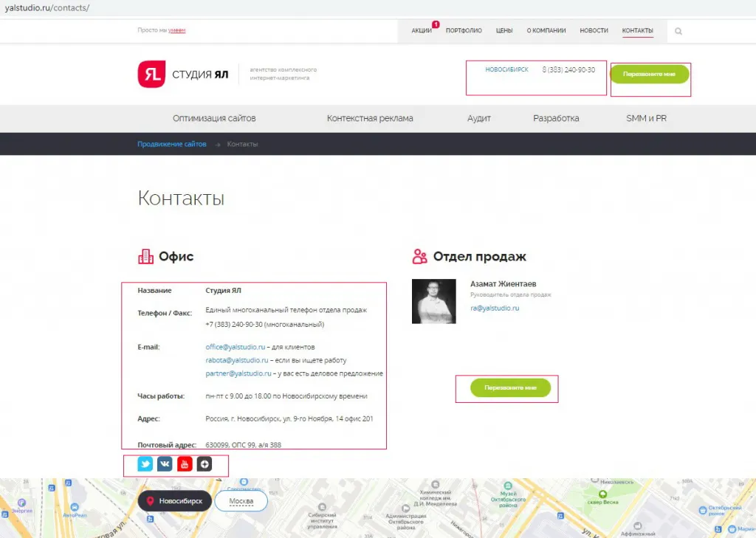Open Портфолио menu item
This screenshot has width=756, height=538.
point(464,30)
